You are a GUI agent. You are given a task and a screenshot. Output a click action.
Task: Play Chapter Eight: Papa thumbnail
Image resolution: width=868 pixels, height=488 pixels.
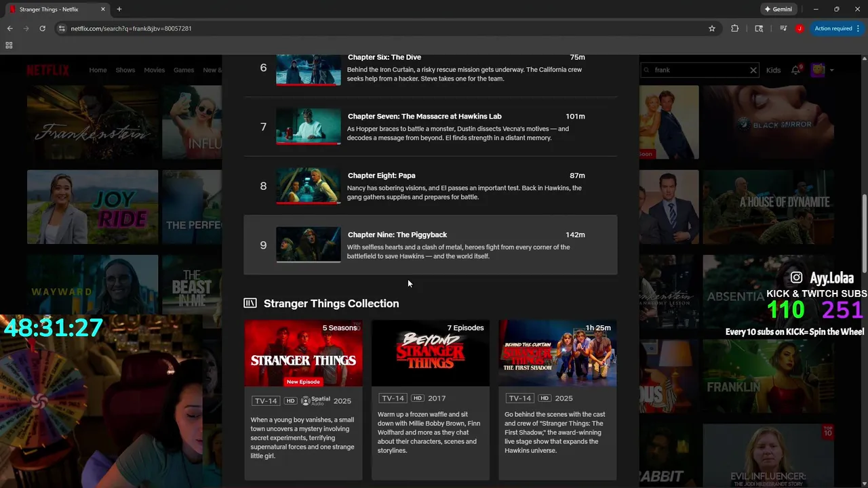tap(308, 186)
